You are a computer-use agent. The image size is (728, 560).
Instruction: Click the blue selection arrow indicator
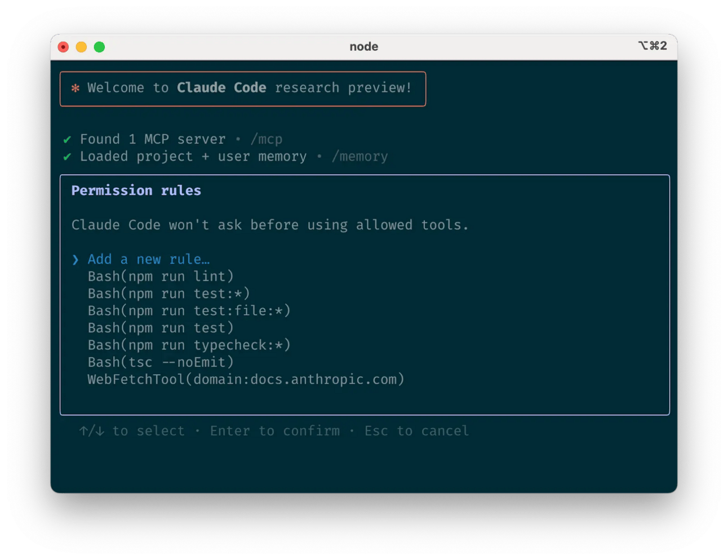pyautogui.click(x=75, y=260)
